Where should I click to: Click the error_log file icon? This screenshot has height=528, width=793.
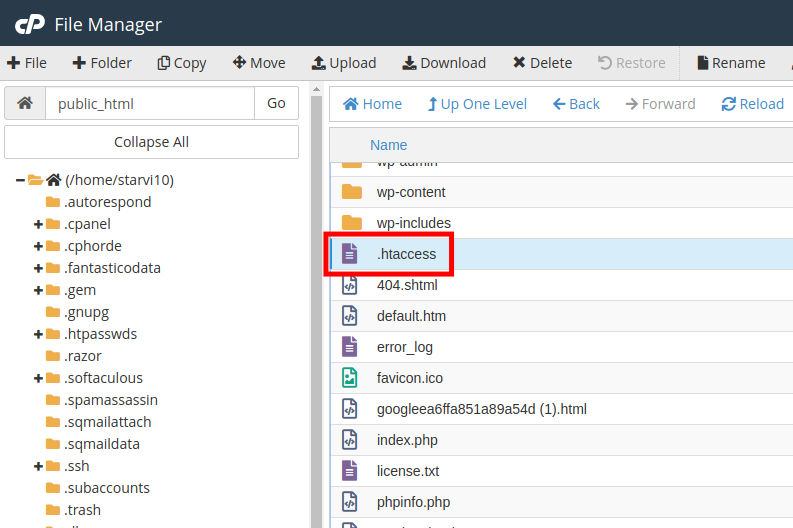pyautogui.click(x=349, y=347)
